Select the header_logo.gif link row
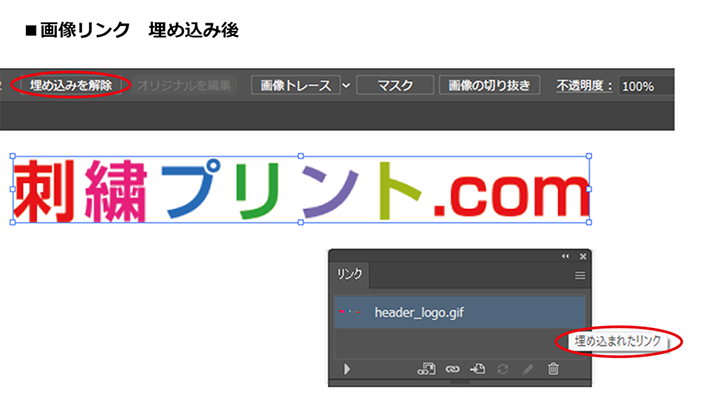Screen dimensions: 709x413 click(x=460, y=312)
